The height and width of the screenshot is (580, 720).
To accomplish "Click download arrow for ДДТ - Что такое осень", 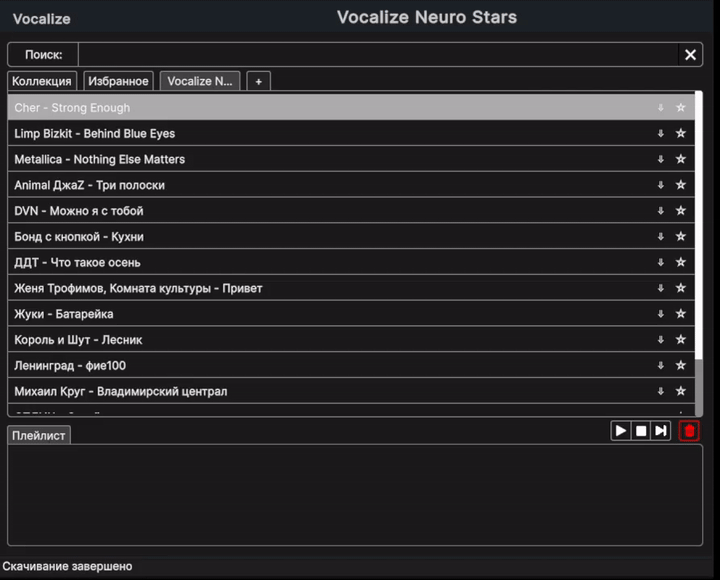I will [x=660, y=263].
